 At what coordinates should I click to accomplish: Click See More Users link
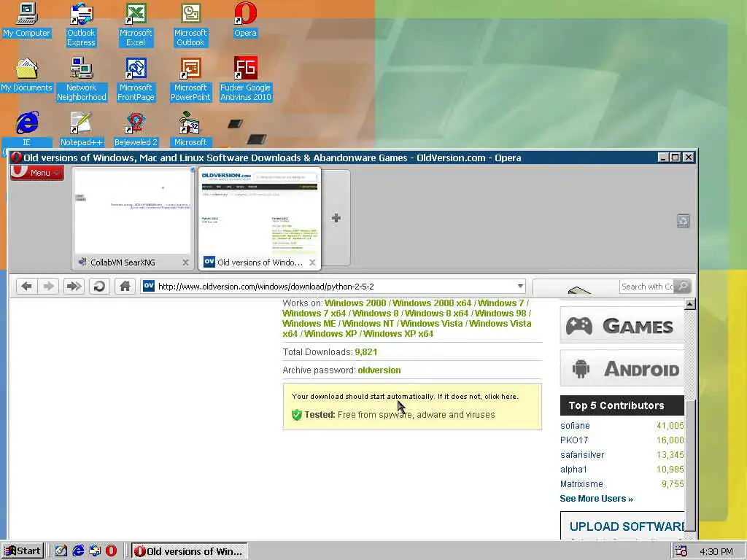(597, 499)
